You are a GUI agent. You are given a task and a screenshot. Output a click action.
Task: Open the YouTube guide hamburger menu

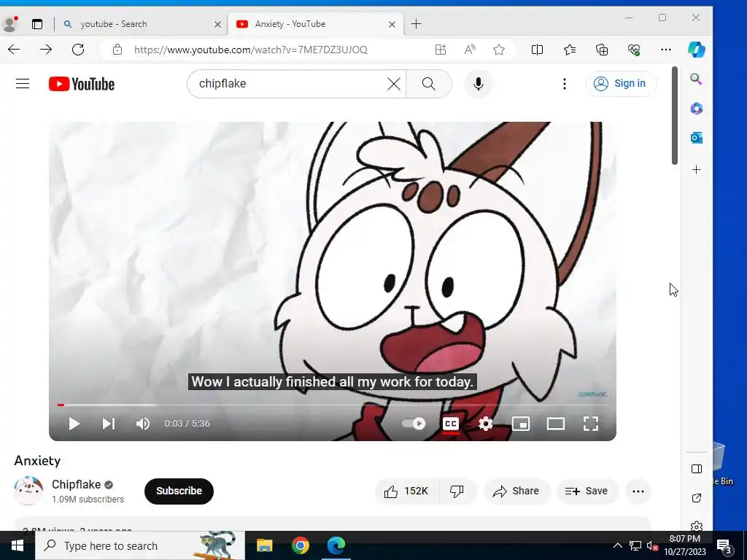[x=23, y=84]
